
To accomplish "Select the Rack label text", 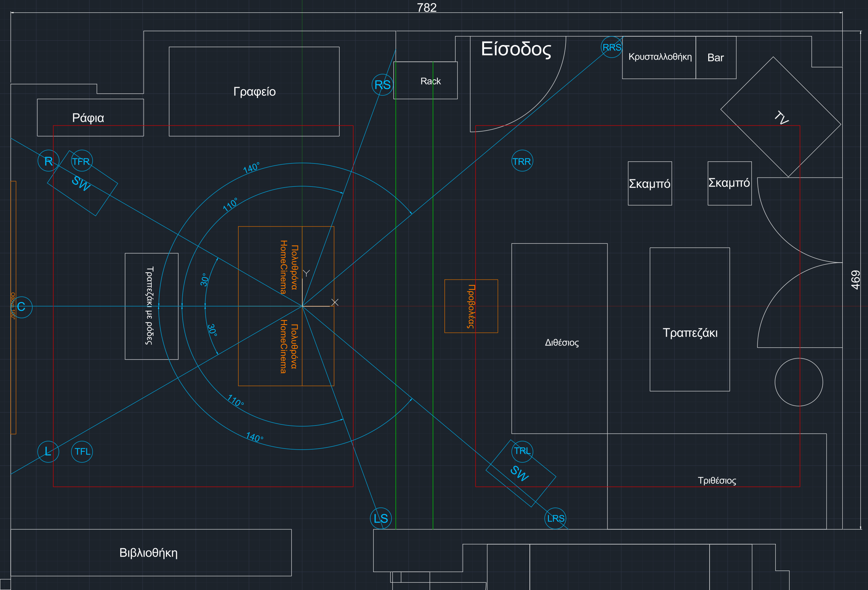I will (x=430, y=81).
